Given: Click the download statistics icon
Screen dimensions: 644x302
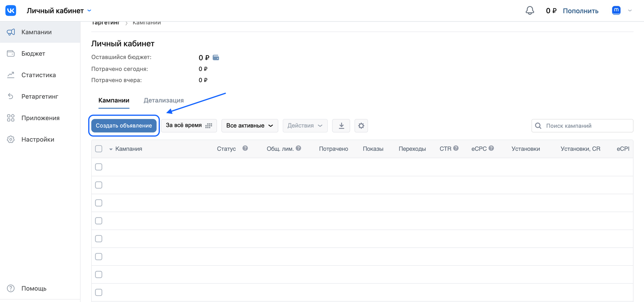Looking at the screenshot, I should coord(341,126).
